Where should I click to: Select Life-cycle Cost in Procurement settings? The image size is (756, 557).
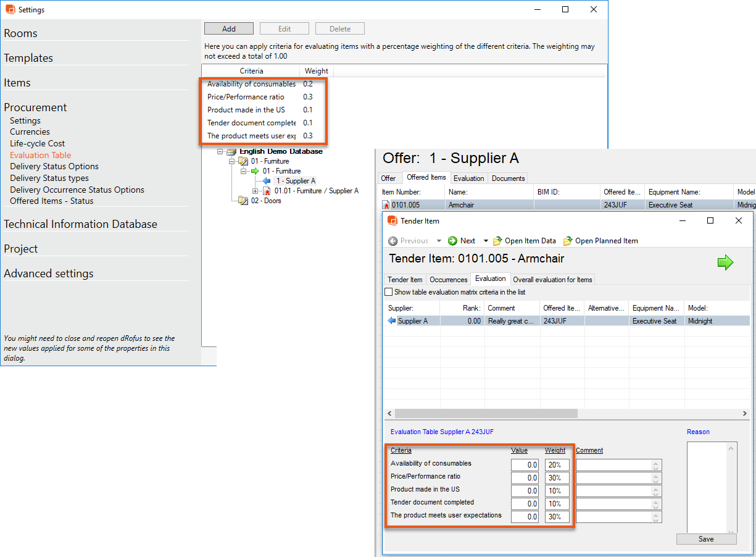point(37,143)
